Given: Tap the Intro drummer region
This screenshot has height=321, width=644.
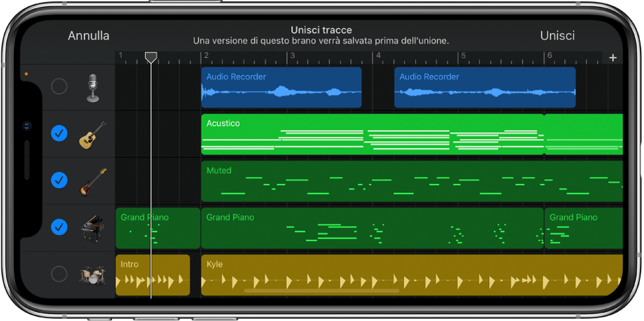Looking at the screenshot, I should (x=152, y=275).
